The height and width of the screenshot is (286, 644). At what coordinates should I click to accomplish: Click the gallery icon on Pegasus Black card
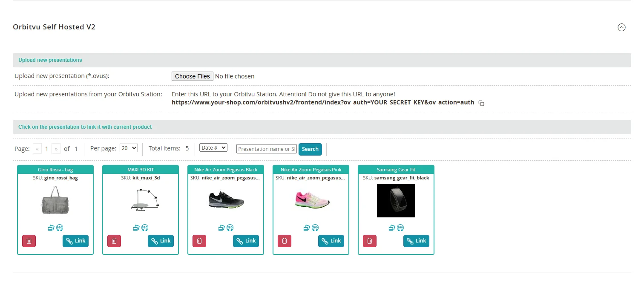[x=221, y=228]
